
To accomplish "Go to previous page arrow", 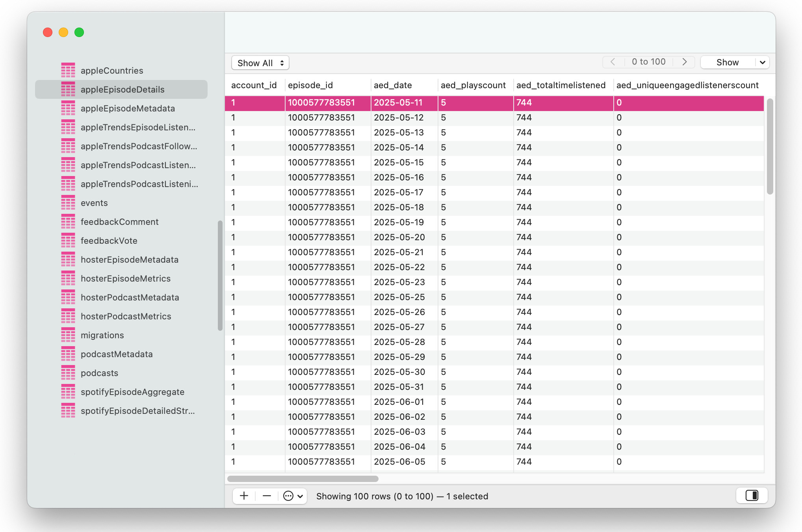I will click(613, 62).
